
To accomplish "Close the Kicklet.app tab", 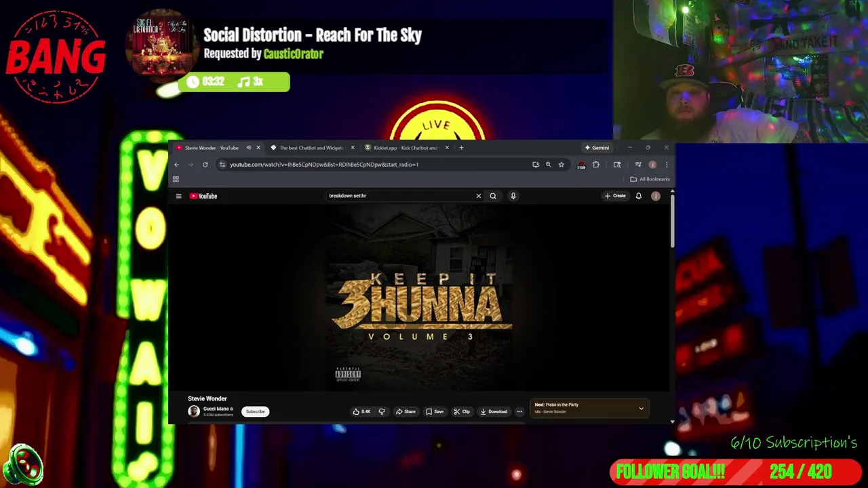I will tap(446, 148).
